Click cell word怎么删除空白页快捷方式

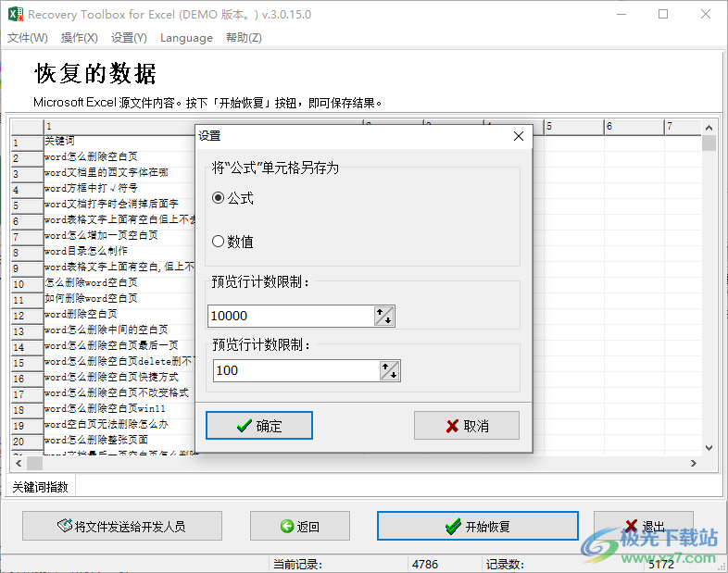click(111, 377)
